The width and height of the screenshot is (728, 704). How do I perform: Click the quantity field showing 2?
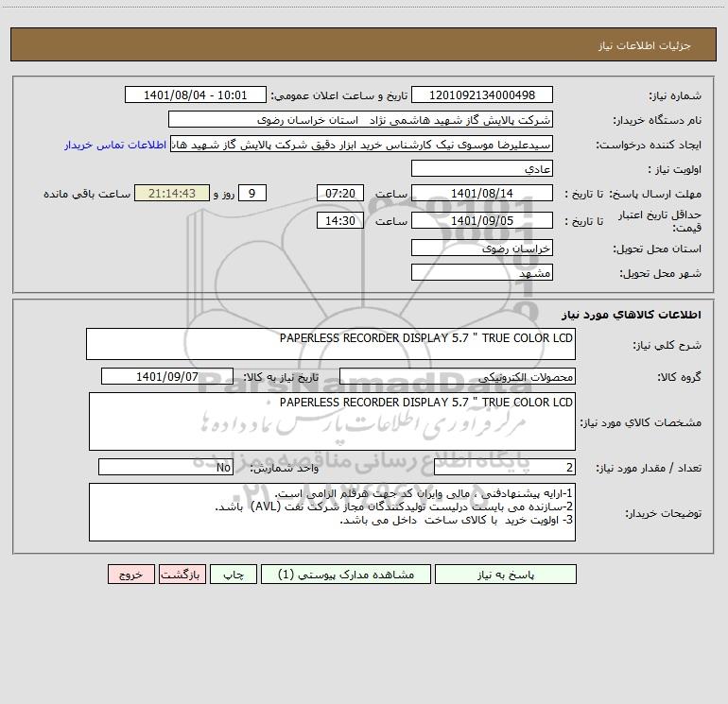point(505,467)
